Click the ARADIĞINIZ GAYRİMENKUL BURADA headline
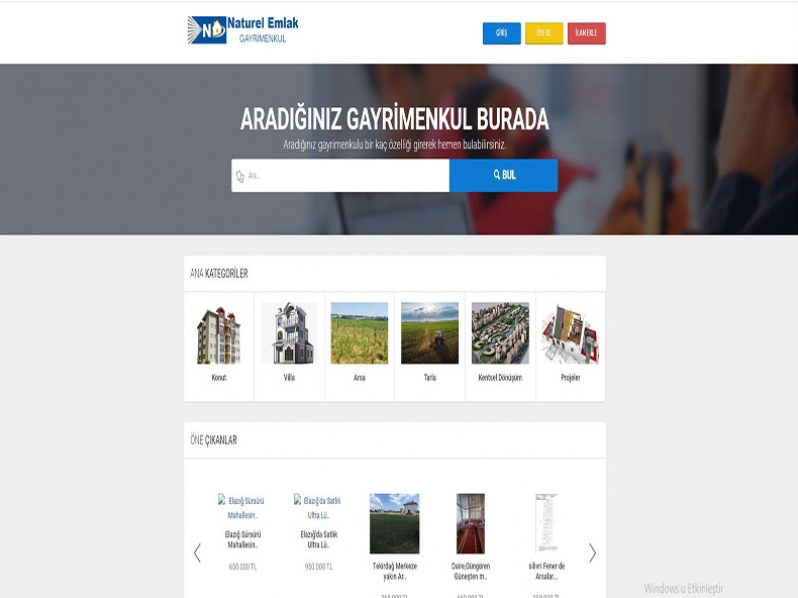Screen dimensions: 798x598 (394, 119)
